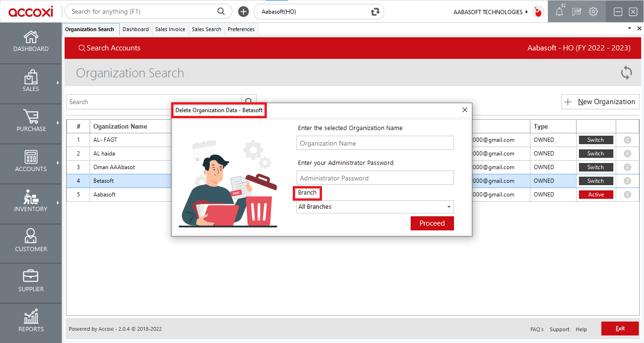
Task: Switch to the Sales Invoice tab
Action: (170, 29)
